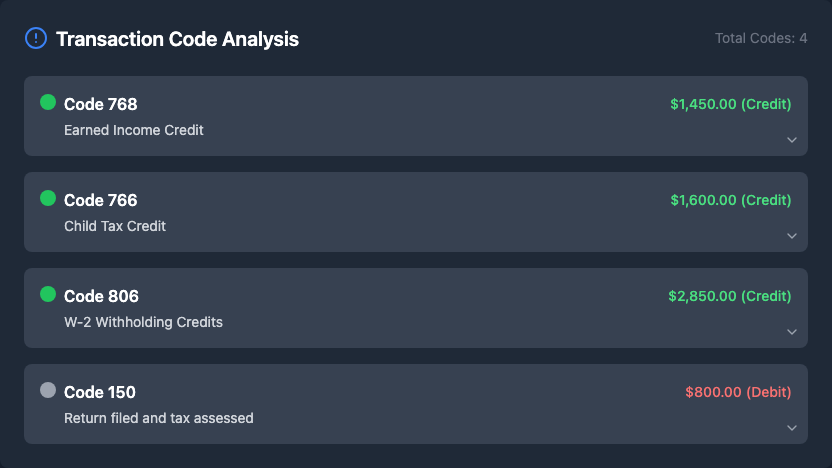
Task: Click the green status dot for Code 806
Action: pos(48,294)
